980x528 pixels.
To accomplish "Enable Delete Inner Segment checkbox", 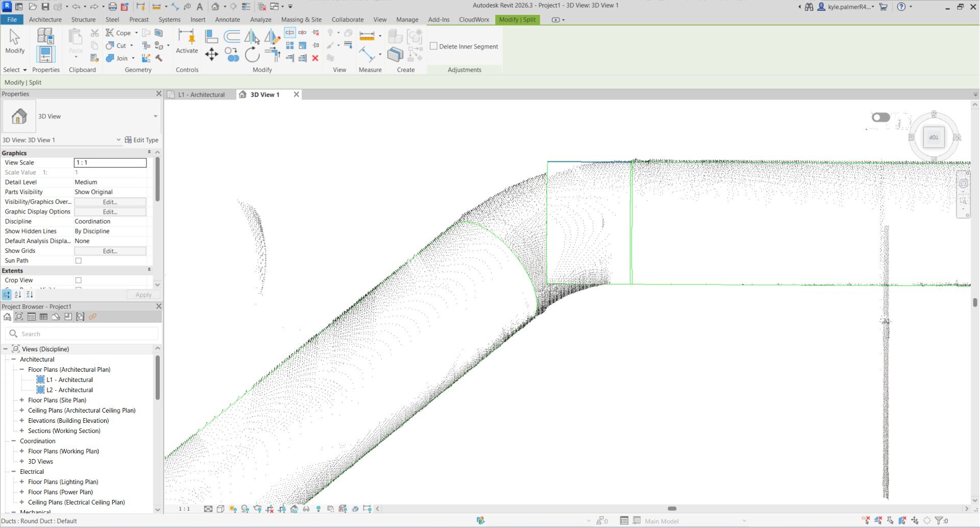I will pos(434,46).
